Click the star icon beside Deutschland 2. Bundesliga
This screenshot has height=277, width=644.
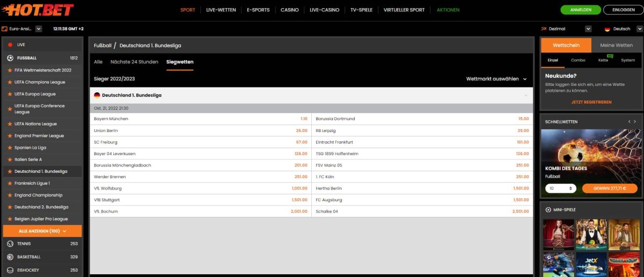click(x=10, y=207)
